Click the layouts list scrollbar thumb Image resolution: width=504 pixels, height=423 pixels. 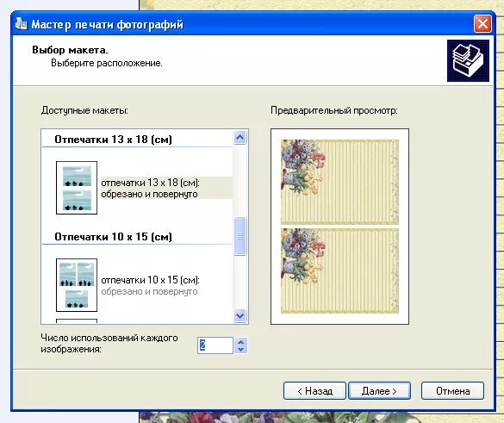pyautogui.click(x=240, y=236)
